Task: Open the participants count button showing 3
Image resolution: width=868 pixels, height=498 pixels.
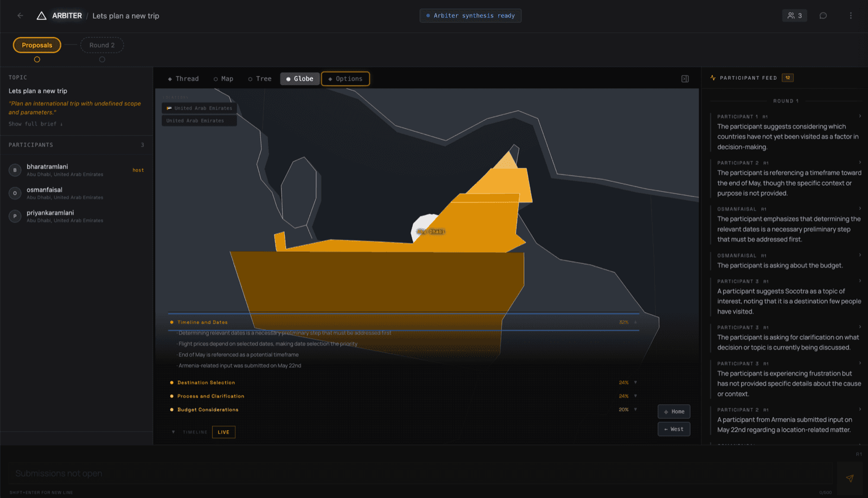Action: pos(795,16)
